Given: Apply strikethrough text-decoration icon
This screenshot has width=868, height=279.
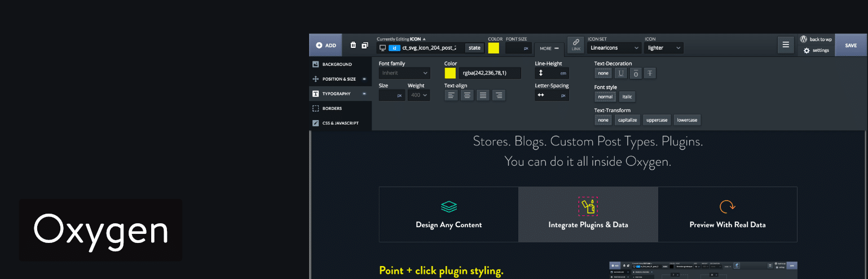Looking at the screenshot, I should (x=650, y=73).
